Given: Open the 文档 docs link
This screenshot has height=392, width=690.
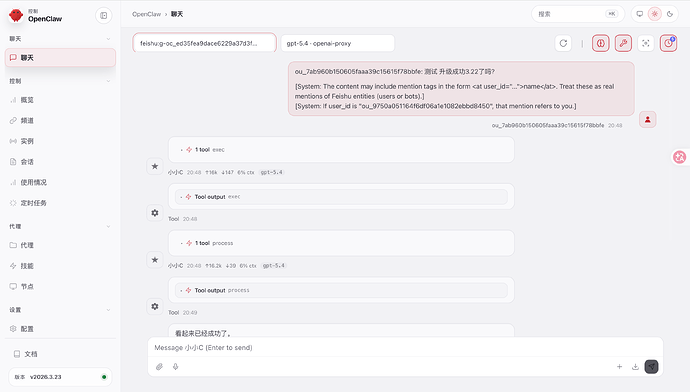Looking at the screenshot, I should [60, 354].
